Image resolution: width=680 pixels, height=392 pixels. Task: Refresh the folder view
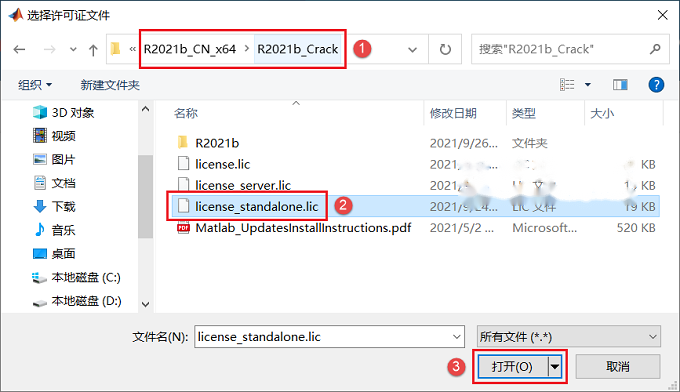pyautogui.click(x=445, y=49)
